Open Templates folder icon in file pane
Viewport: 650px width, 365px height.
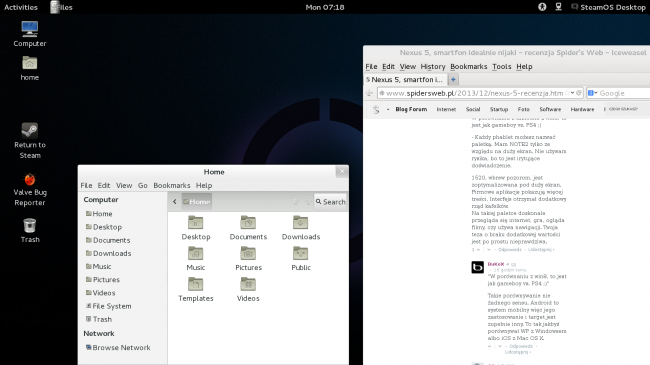click(x=196, y=290)
